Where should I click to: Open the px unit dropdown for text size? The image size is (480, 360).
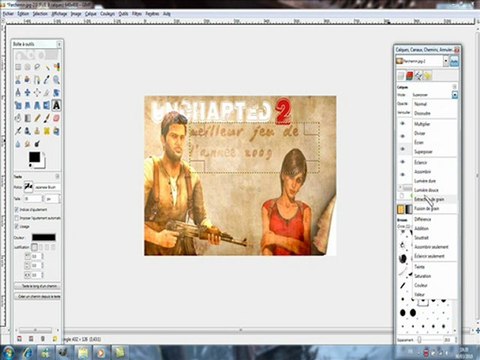[53, 199]
